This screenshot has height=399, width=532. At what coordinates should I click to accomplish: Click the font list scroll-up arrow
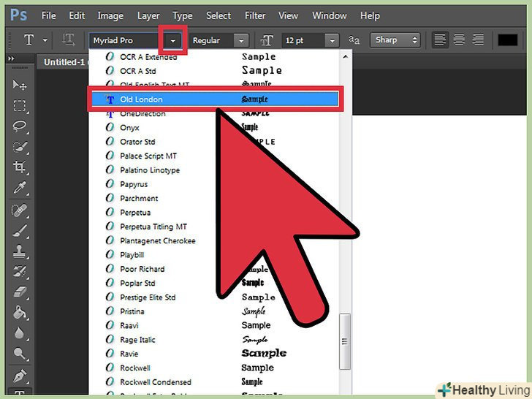click(346, 57)
